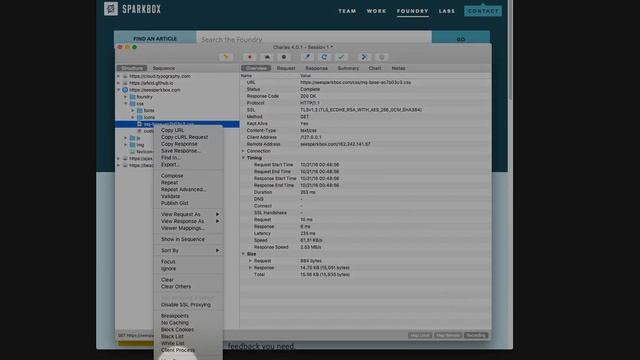Click the css folder icon in tree
The image size is (640, 360).
(132, 104)
